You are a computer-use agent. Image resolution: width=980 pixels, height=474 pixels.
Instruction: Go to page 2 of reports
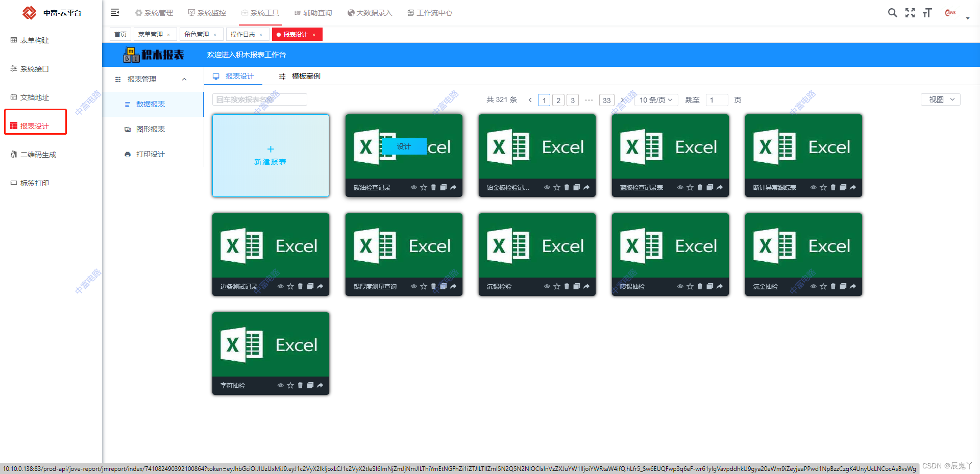coord(558,100)
